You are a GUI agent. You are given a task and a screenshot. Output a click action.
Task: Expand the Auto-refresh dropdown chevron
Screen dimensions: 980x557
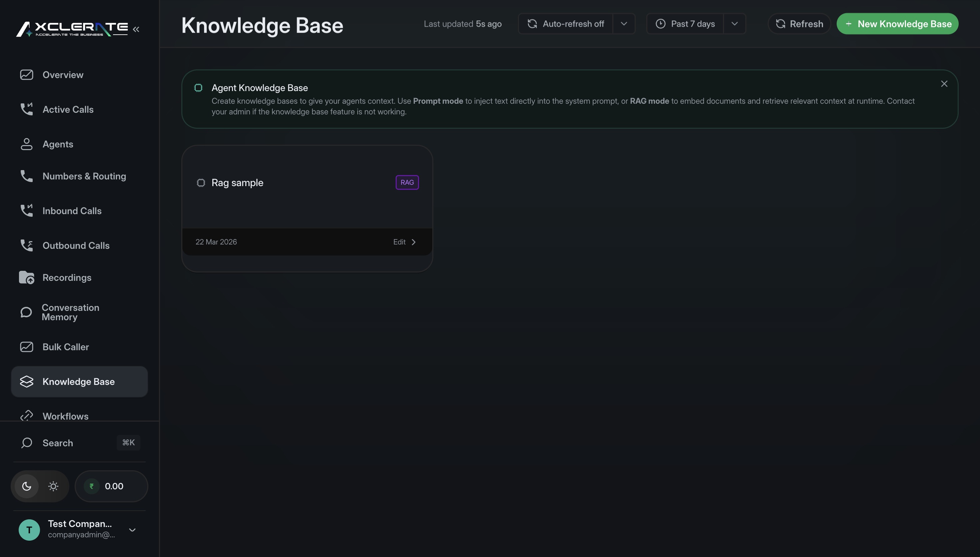click(624, 23)
